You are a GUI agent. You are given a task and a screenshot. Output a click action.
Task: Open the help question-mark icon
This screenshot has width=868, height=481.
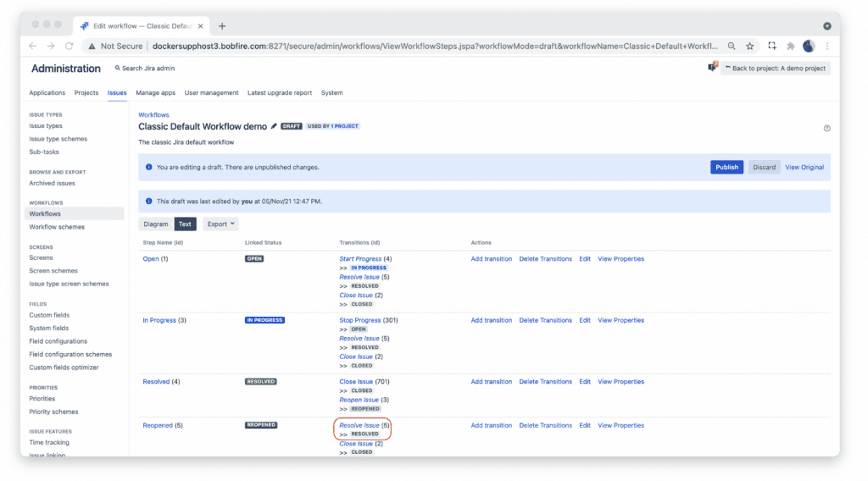pyautogui.click(x=827, y=128)
